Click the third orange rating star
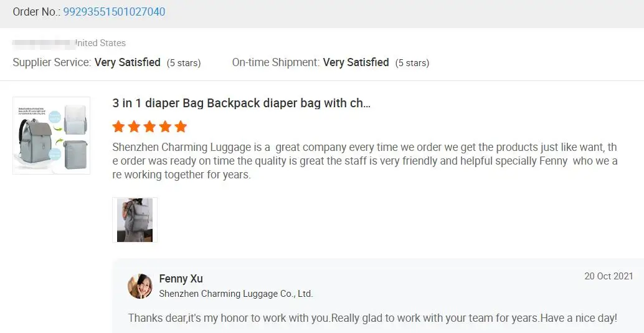The width and height of the screenshot is (644, 333). (x=149, y=127)
